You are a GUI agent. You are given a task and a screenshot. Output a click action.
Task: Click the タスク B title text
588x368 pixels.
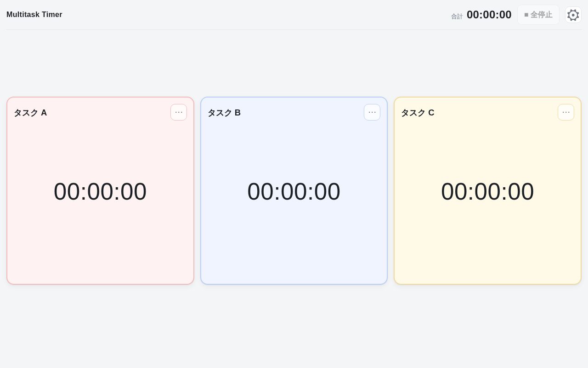point(224,113)
